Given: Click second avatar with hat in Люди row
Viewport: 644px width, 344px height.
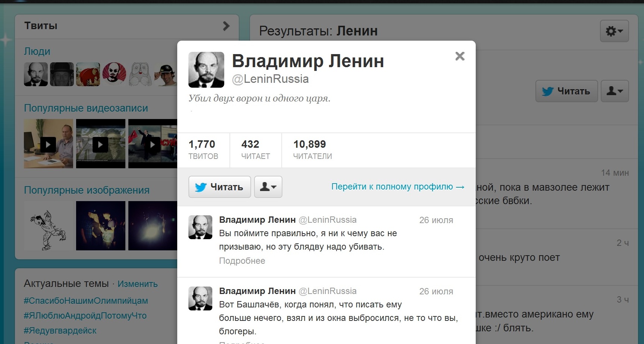Looking at the screenshot, I should (62, 74).
